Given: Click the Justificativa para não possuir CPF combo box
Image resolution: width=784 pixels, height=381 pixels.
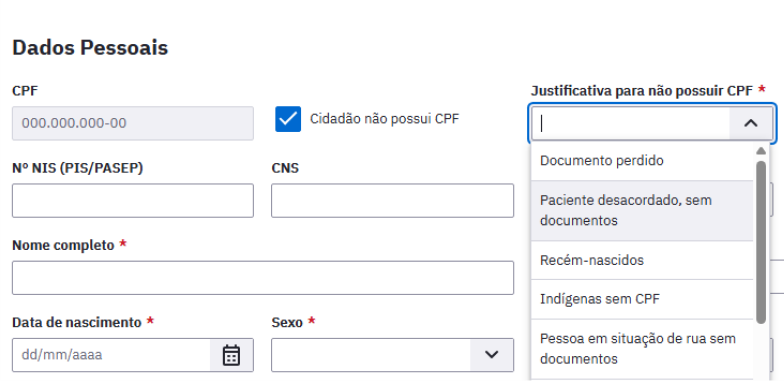Looking at the screenshot, I should [652, 123].
